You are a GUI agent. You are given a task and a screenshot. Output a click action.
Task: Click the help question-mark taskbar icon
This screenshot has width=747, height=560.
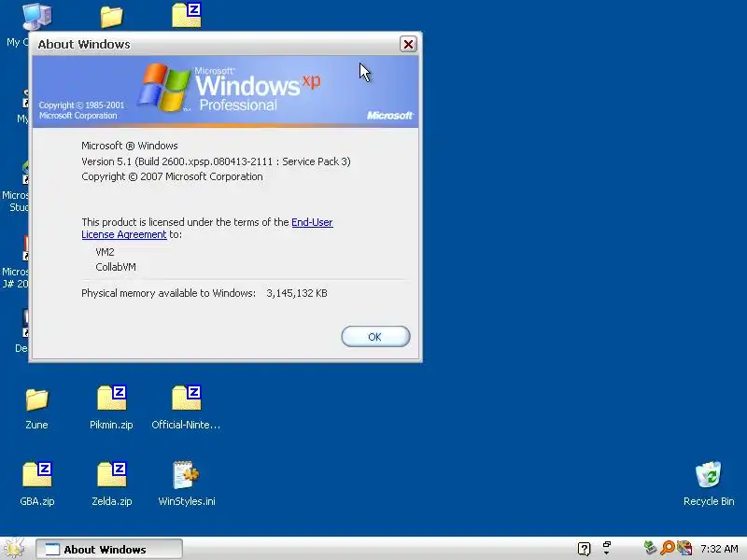[585, 549]
